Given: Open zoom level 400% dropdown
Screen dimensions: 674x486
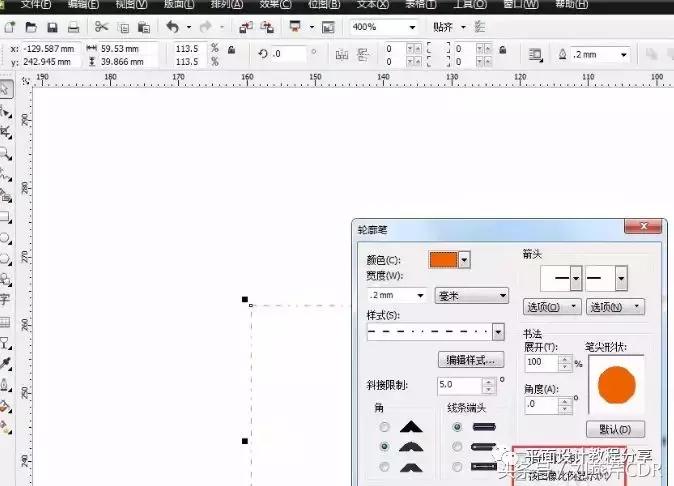Looking at the screenshot, I should tap(412, 28).
